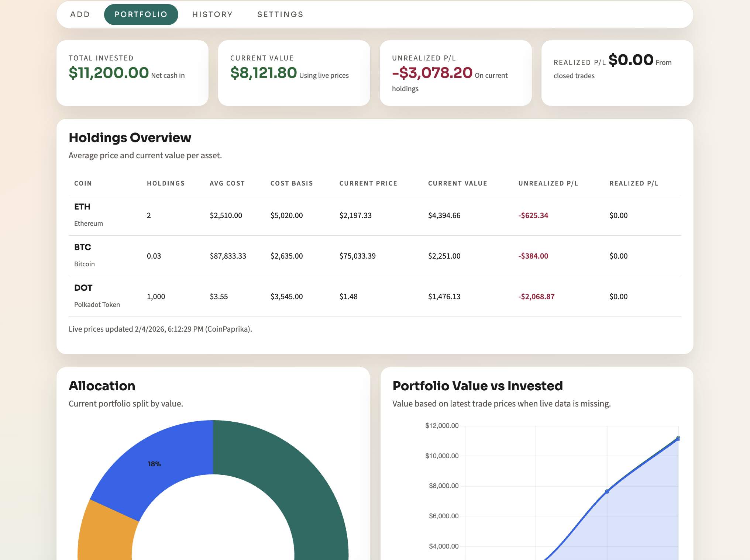750x560 pixels.
Task: Click the Current Value summary card
Action: [x=294, y=72]
